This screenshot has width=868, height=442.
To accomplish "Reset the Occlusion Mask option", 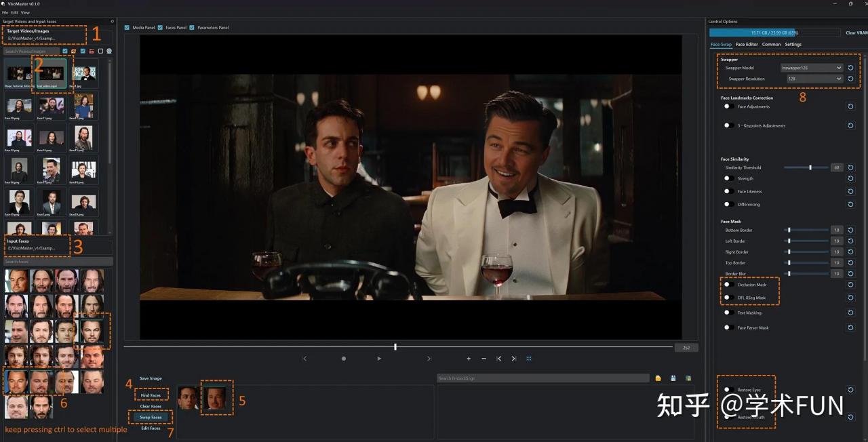I will click(850, 285).
